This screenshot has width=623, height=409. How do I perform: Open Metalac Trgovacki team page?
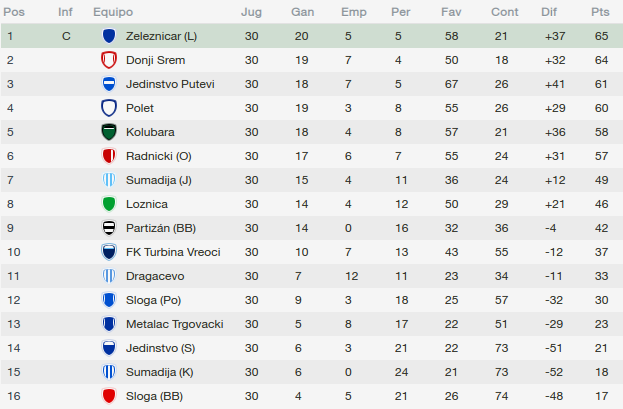(174, 324)
